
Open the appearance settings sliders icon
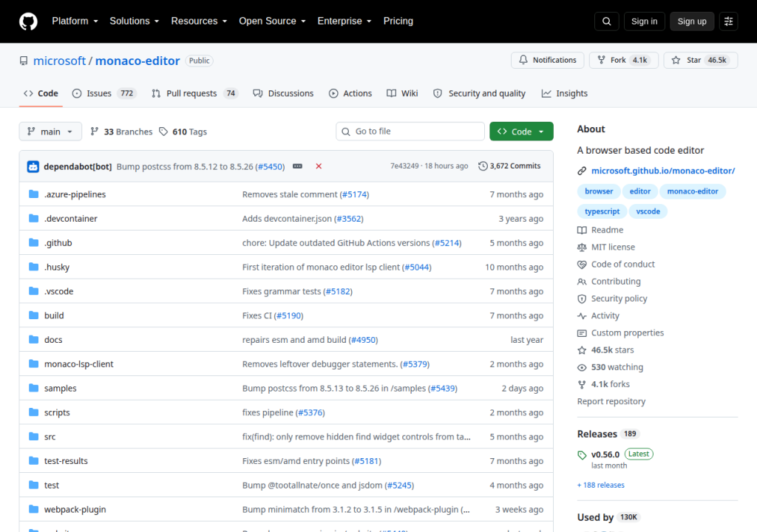728,21
